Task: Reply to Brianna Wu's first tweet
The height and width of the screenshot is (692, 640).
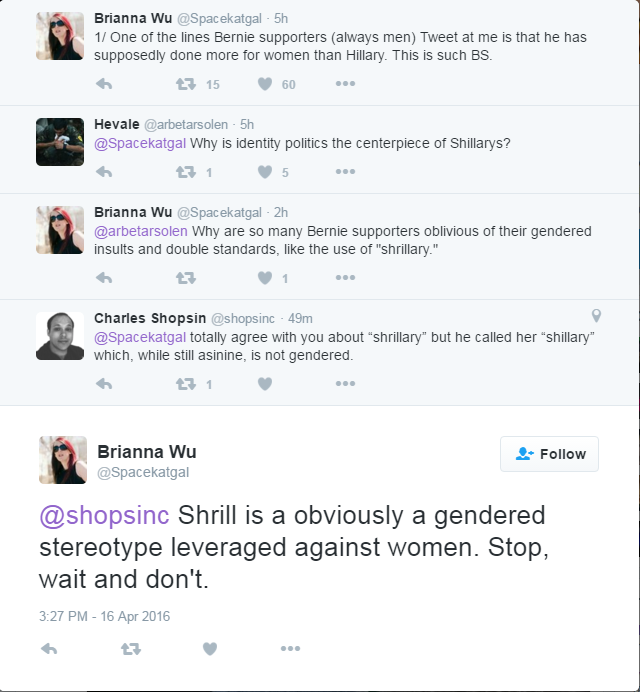Action: coord(104,84)
